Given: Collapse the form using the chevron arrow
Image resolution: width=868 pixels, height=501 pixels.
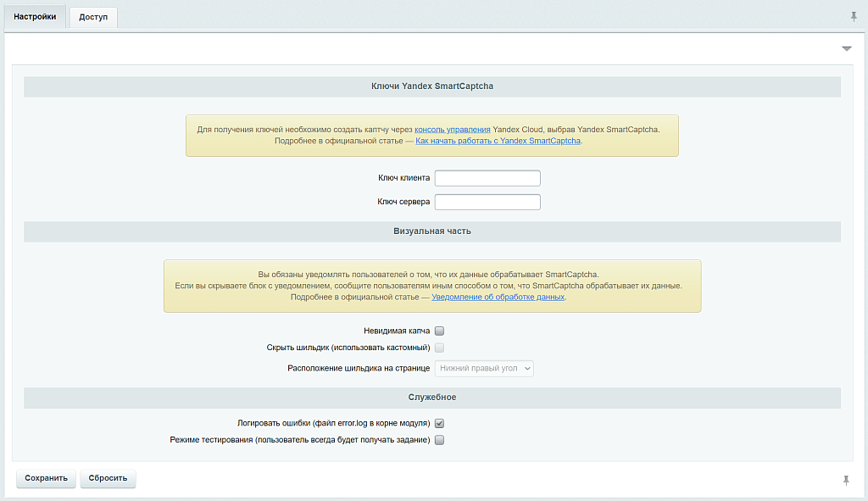Looking at the screenshot, I should click(x=845, y=49).
